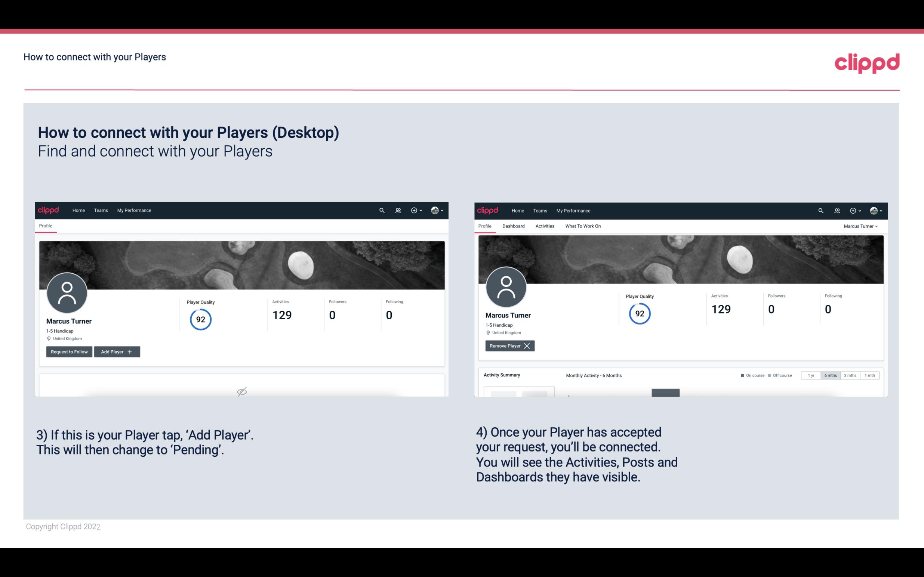
Task: Select the '6 mths' activity timeframe option
Action: [x=830, y=376]
